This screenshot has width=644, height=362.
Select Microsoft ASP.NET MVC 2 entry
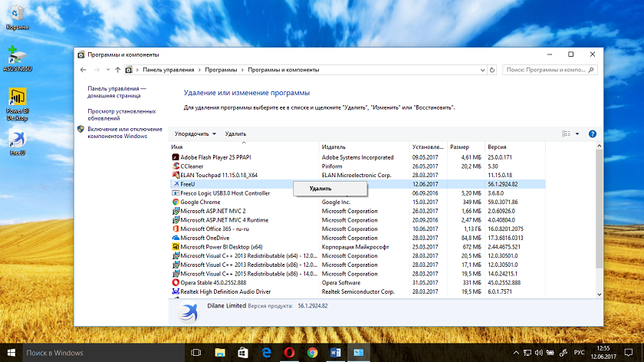tap(357, 211)
